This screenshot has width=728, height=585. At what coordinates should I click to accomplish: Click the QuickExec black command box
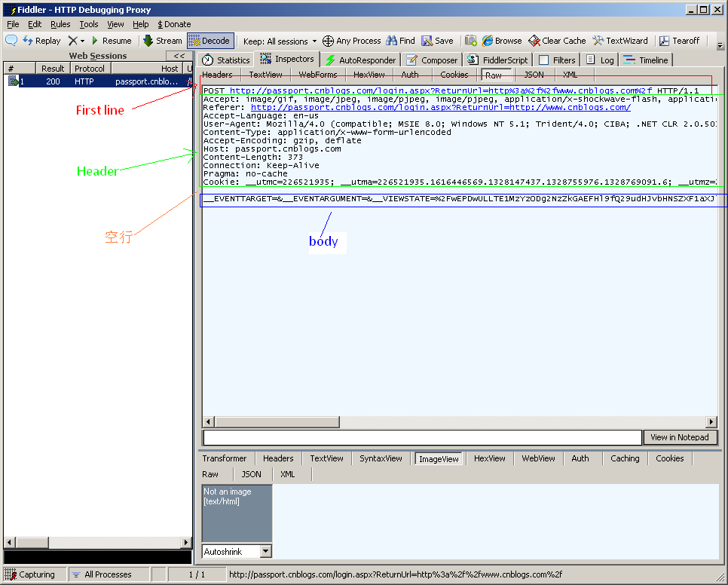97,556
